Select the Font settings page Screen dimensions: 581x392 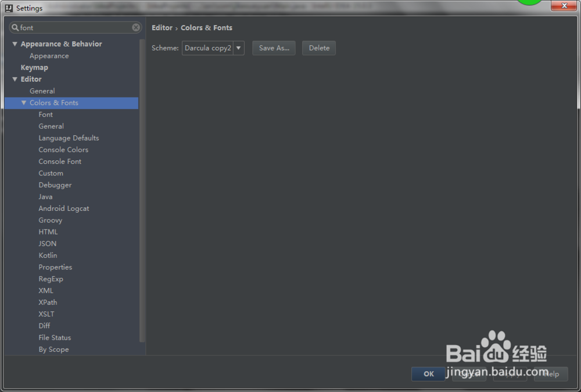(x=45, y=114)
